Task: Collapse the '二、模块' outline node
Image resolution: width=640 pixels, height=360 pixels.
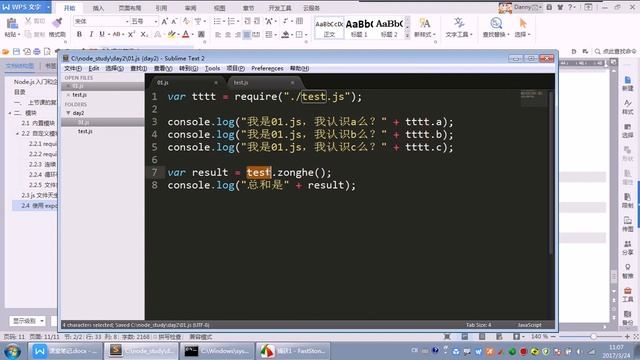Action: pyautogui.click(x=10, y=113)
